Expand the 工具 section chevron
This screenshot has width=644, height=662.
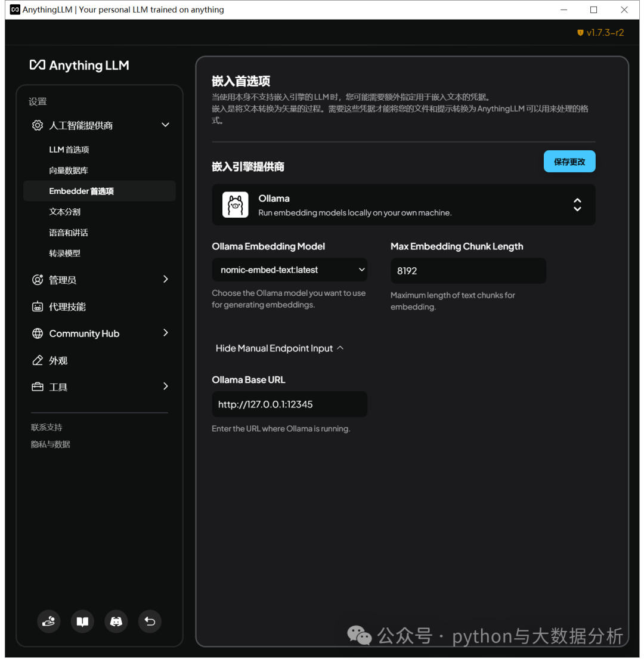165,386
